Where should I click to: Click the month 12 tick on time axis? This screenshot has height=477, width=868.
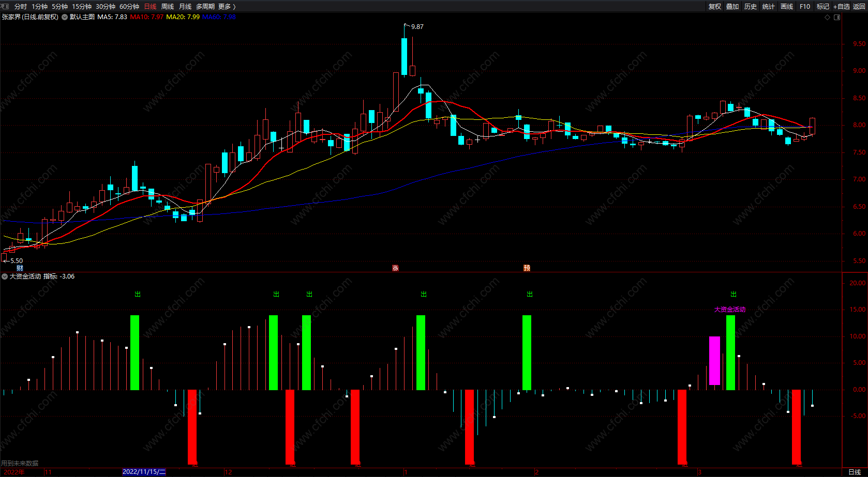pos(228,472)
